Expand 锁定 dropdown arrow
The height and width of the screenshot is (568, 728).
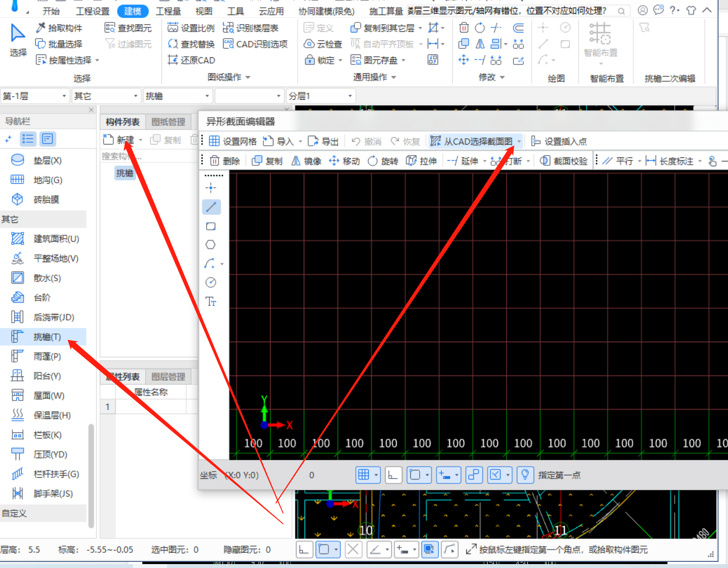click(x=340, y=60)
